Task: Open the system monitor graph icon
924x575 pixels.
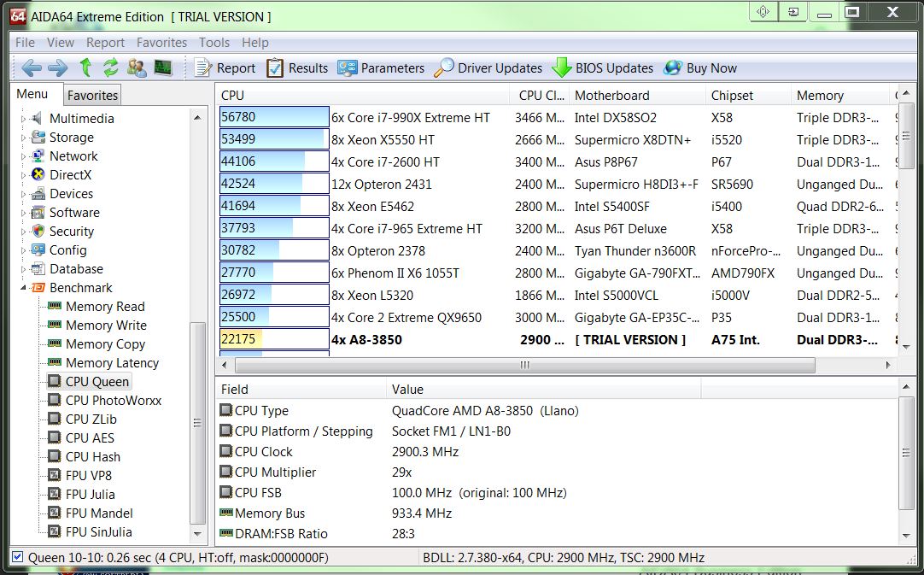Action: [163, 67]
